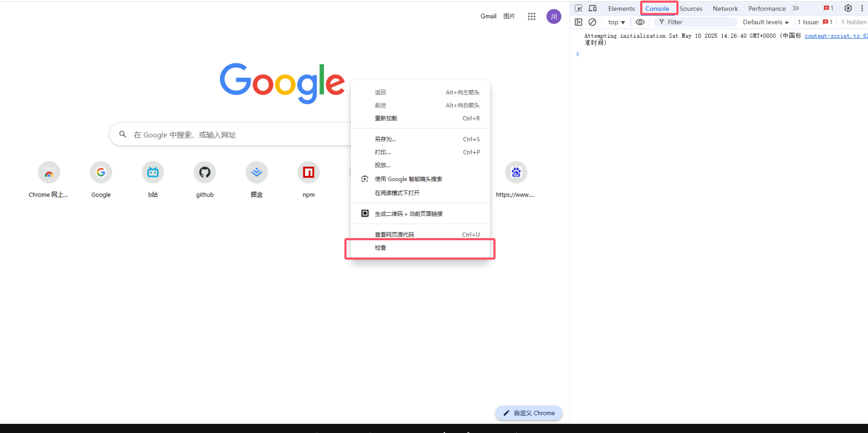
Task: Open the GitHub shortcut icon
Action: [x=205, y=173]
